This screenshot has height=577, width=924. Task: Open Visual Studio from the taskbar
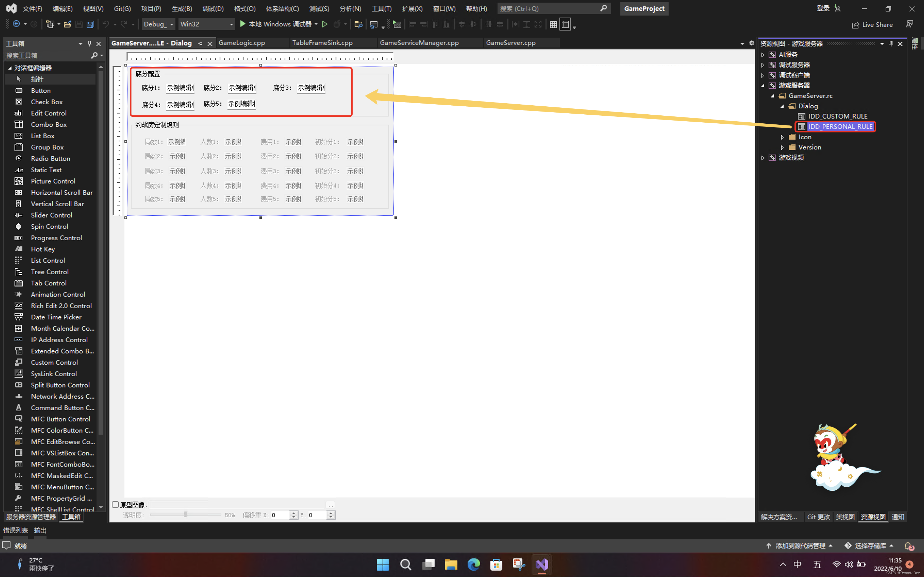click(x=541, y=564)
